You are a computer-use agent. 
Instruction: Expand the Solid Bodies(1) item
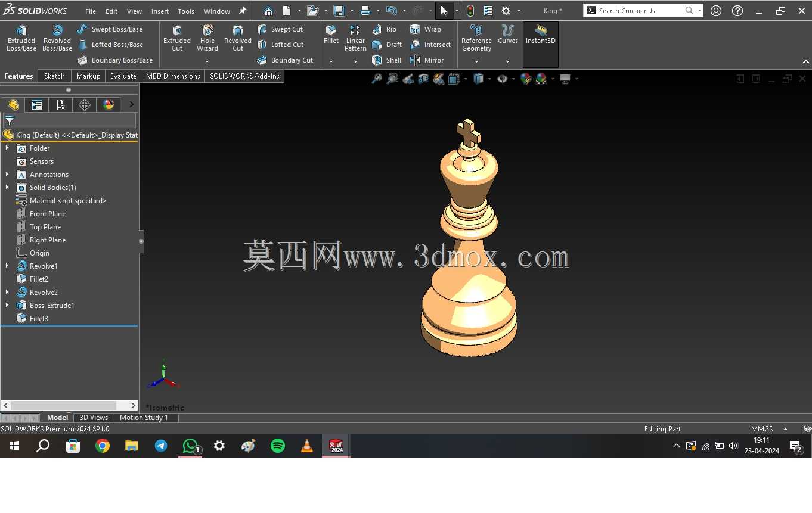click(7, 188)
